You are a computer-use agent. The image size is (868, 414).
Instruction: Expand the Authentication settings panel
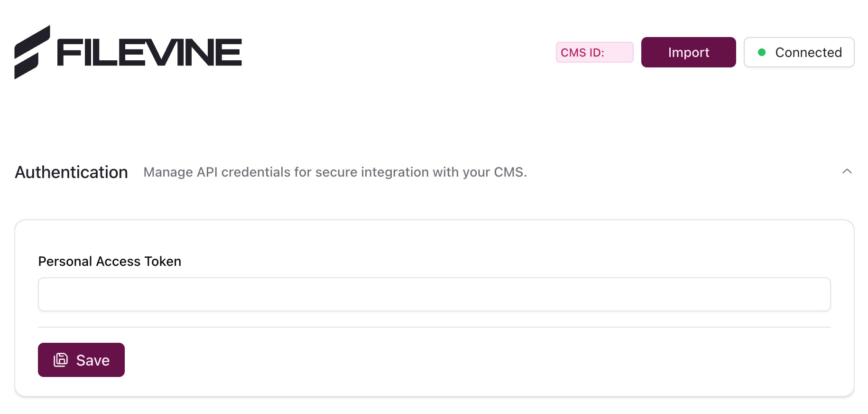point(847,171)
